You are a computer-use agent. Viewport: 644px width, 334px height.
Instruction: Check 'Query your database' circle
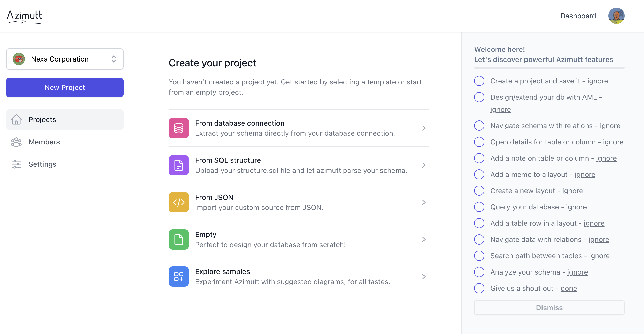pyautogui.click(x=479, y=207)
